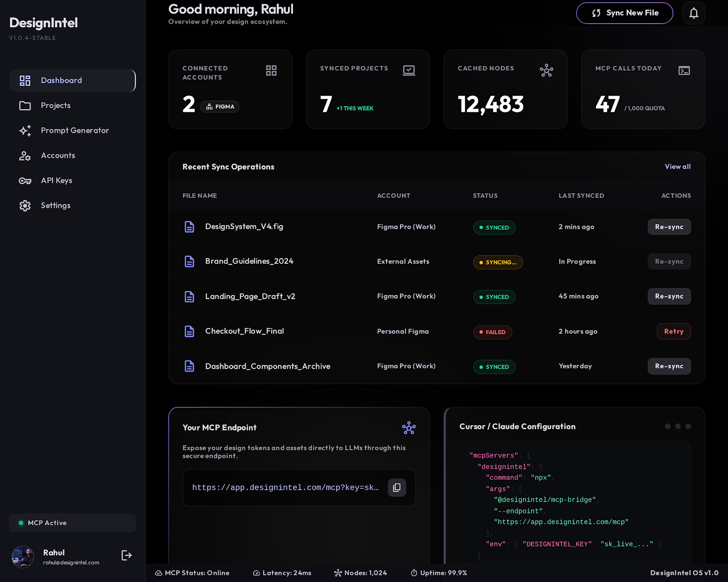Click rahul@designintel.com email text
This screenshot has width=728, height=582.
pos(71,562)
